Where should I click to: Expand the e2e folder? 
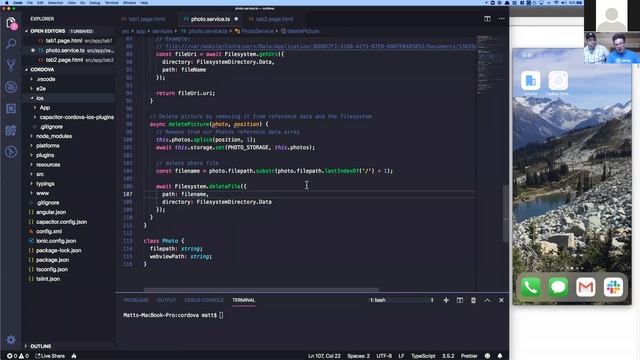click(x=41, y=89)
